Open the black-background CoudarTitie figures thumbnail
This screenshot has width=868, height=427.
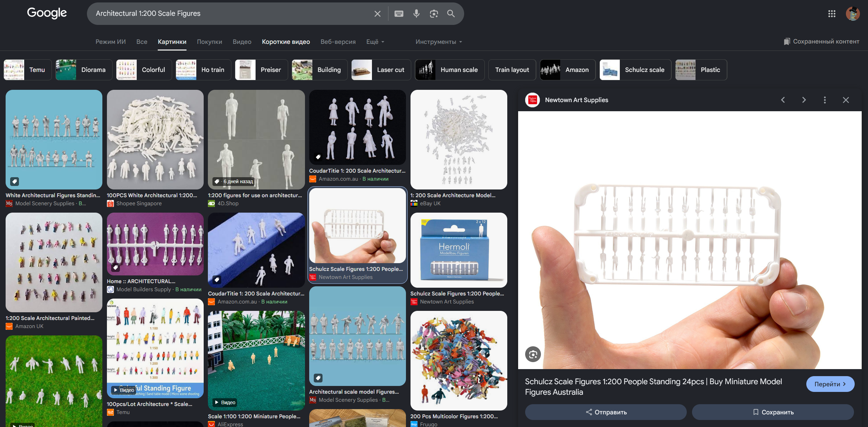[357, 127]
